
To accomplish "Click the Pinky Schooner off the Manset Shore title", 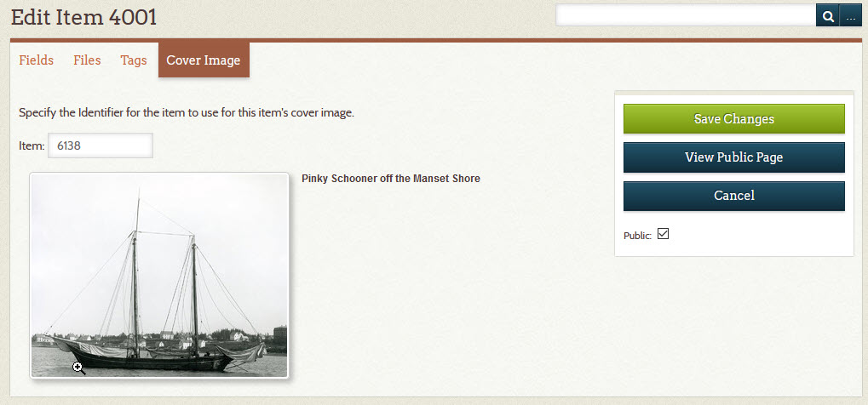I will coord(391,179).
